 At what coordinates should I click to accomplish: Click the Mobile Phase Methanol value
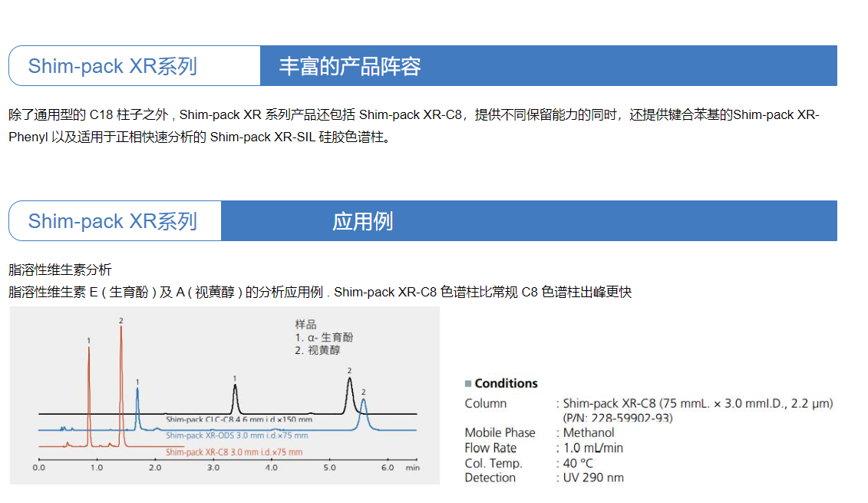(x=588, y=433)
